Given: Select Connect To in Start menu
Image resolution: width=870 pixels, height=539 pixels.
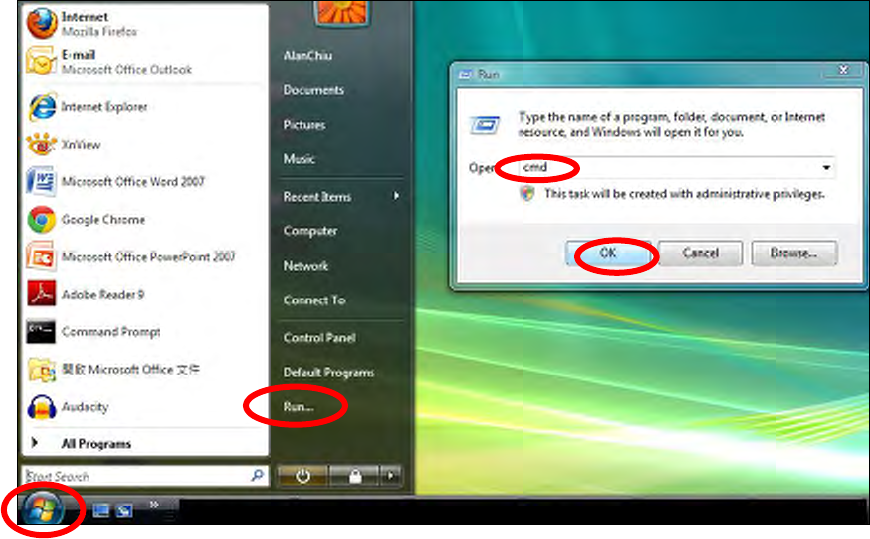Looking at the screenshot, I should tap(314, 300).
